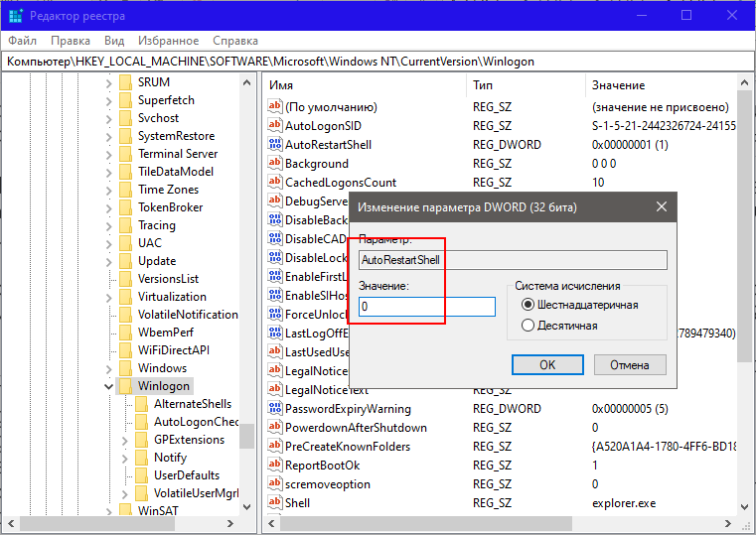
Task: Click the string icon of Shell value
Action: pyautogui.click(x=275, y=502)
